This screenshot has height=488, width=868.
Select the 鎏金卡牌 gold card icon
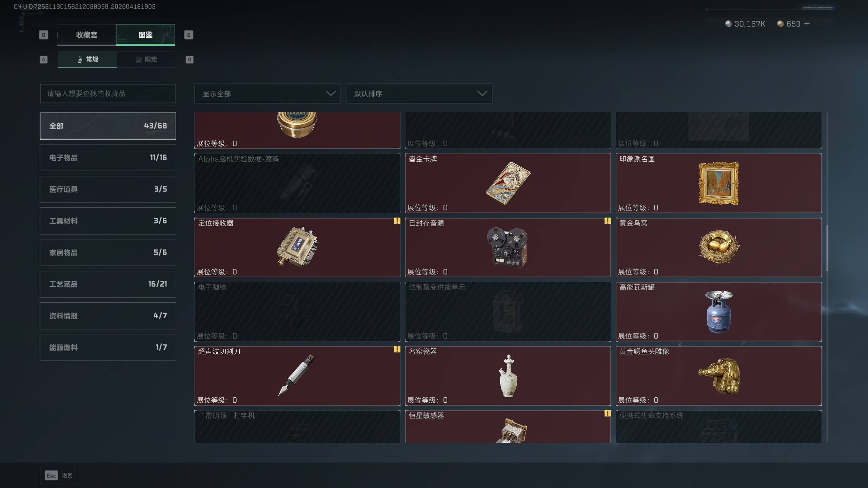[x=508, y=183]
